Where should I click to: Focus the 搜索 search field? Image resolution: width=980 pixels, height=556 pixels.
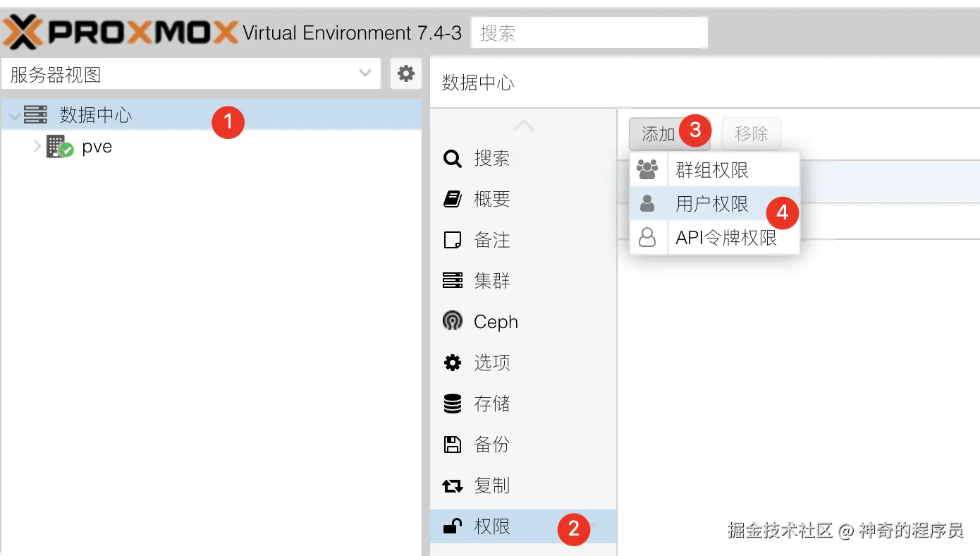(589, 32)
